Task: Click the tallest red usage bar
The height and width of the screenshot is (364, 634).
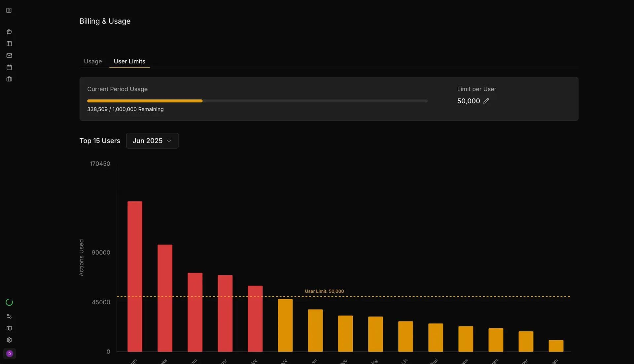Action: pos(135,276)
